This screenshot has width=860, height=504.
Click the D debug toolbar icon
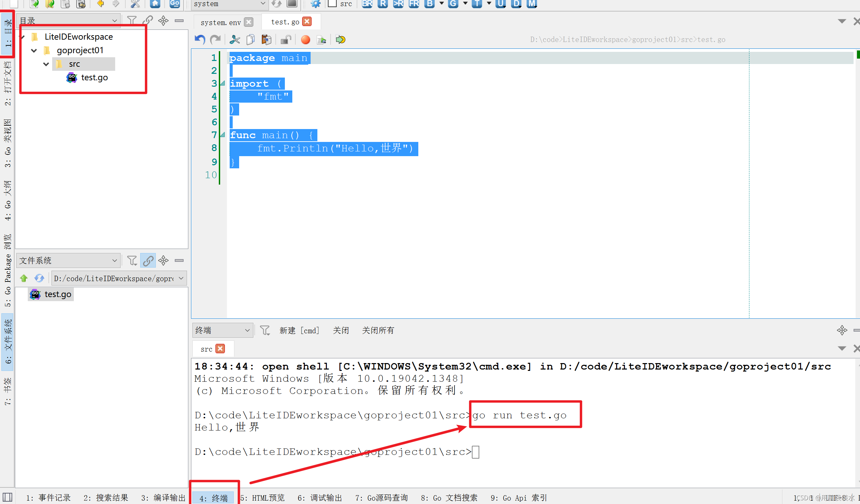click(x=516, y=4)
